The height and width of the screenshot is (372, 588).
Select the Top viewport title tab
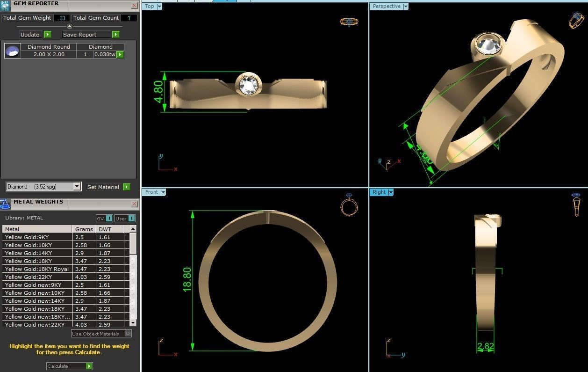tap(150, 6)
